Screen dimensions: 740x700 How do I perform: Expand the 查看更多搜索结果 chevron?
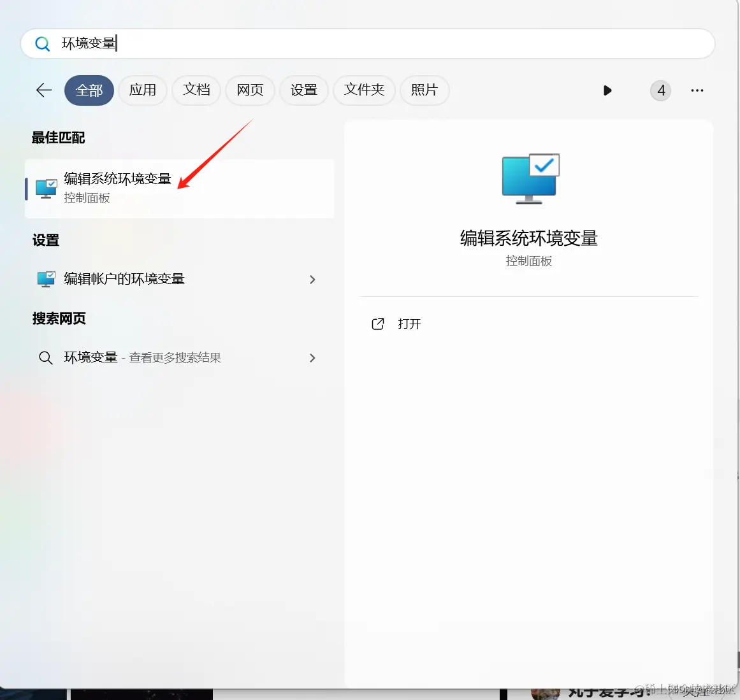[x=312, y=357]
